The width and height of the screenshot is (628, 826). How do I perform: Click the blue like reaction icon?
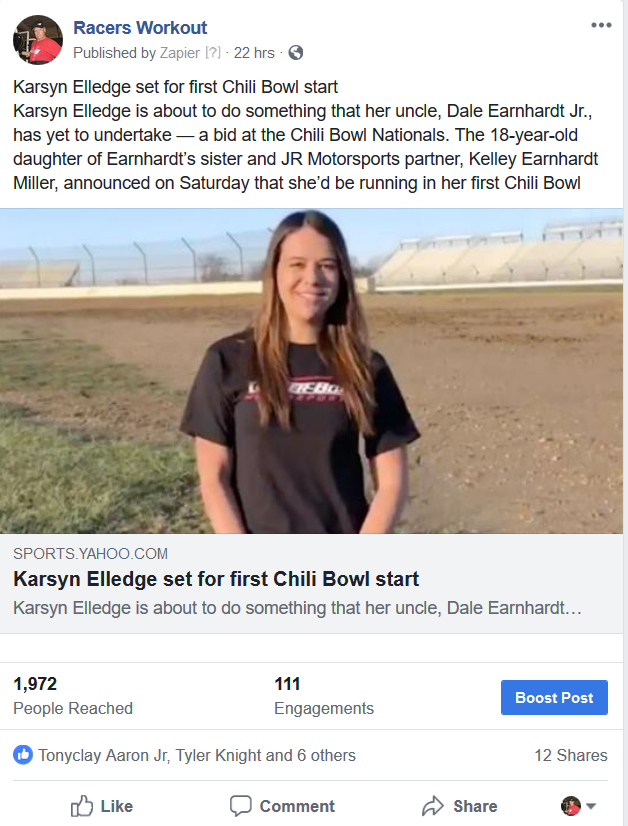tap(23, 755)
